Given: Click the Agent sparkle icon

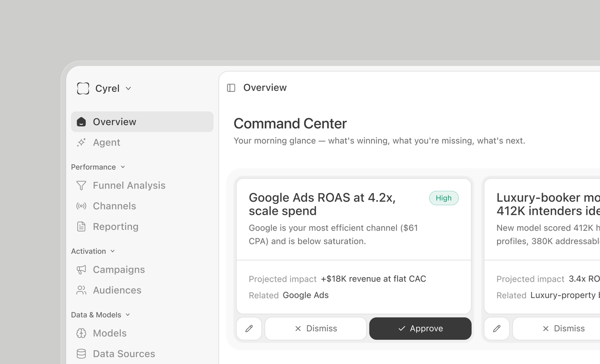Looking at the screenshot, I should click(x=81, y=142).
